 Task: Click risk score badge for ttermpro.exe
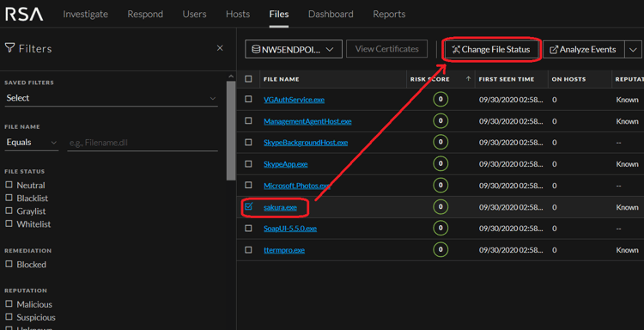pyautogui.click(x=440, y=250)
